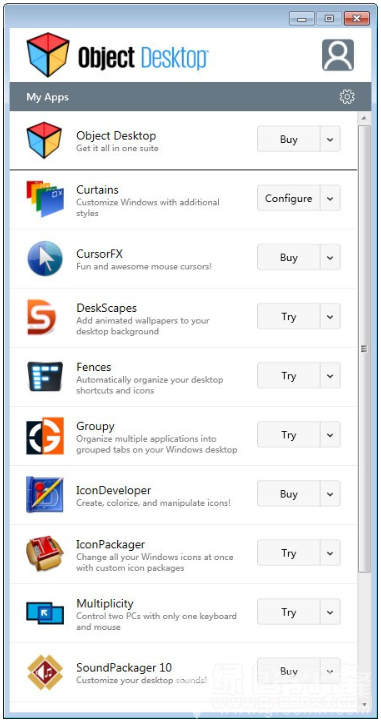Open the dropdown arrow beside Fences Try
Screen dimensions: 381x723
pos(330,376)
